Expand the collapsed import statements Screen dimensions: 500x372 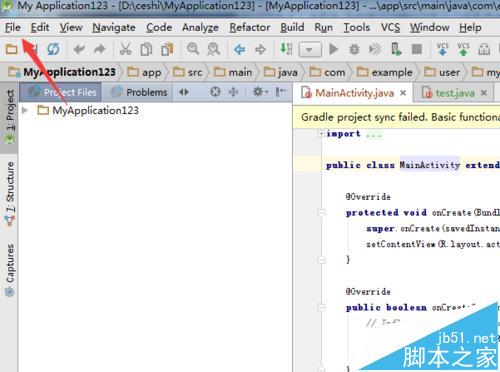[x=321, y=134]
